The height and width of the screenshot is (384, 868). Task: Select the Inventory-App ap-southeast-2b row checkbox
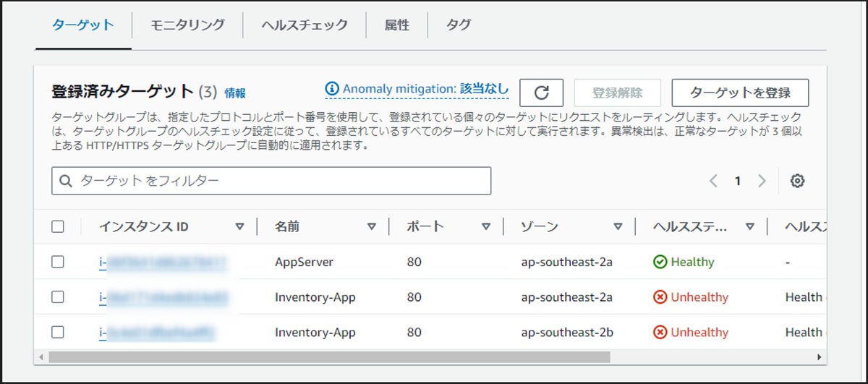pos(58,332)
